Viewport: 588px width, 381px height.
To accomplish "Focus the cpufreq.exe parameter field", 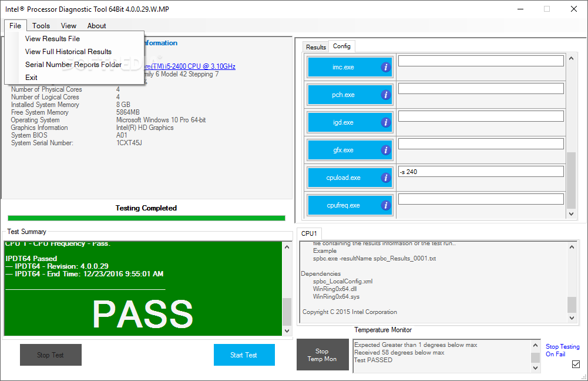I will pyautogui.click(x=481, y=199).
